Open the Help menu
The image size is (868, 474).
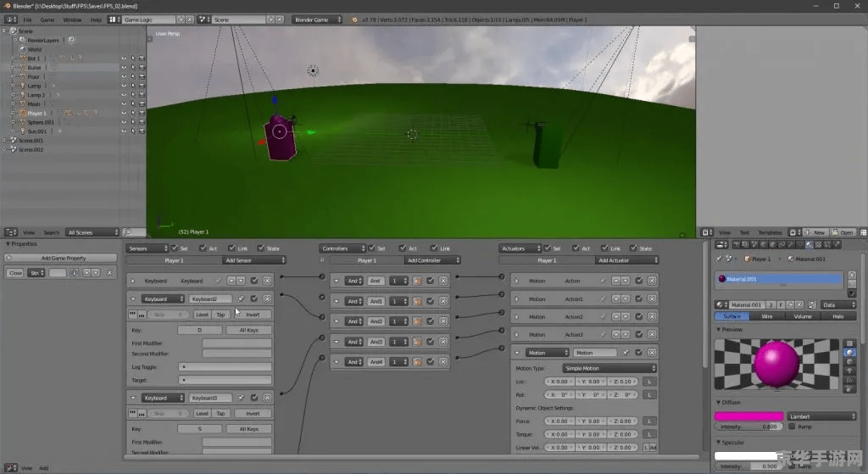[96, 20]
